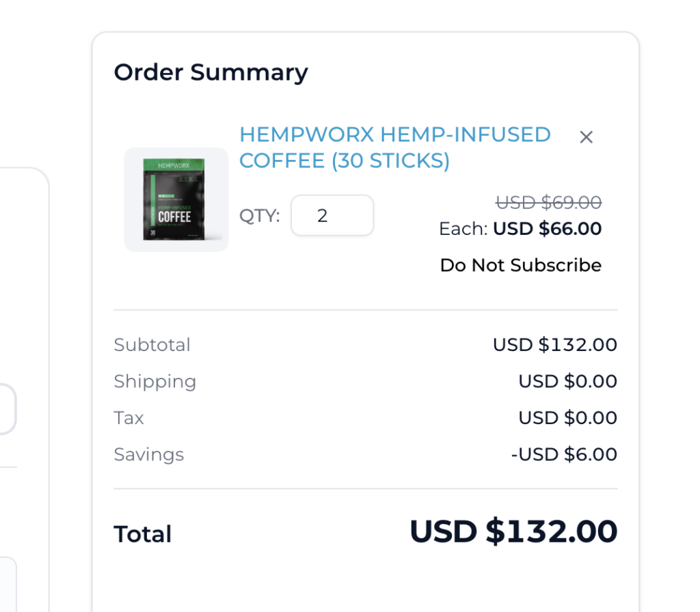Screen dimensions: 700x612
Task: Click the Savings label
Action: point(148,455)
